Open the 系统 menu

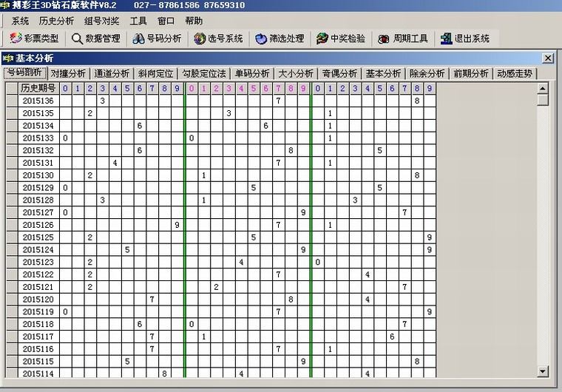coord(21,21)
